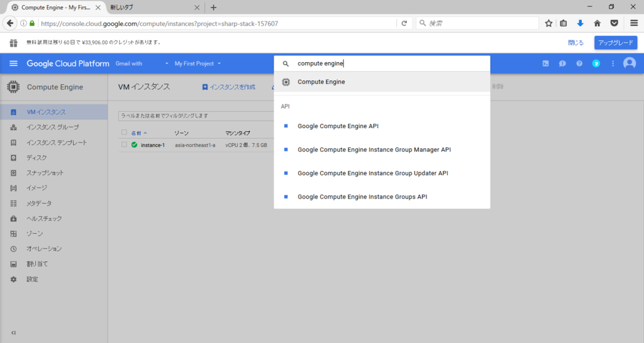This screenshot has width=644, height=343.
Task: Open Firefox downloads arrow icon
Action: (x=580, y=23)
